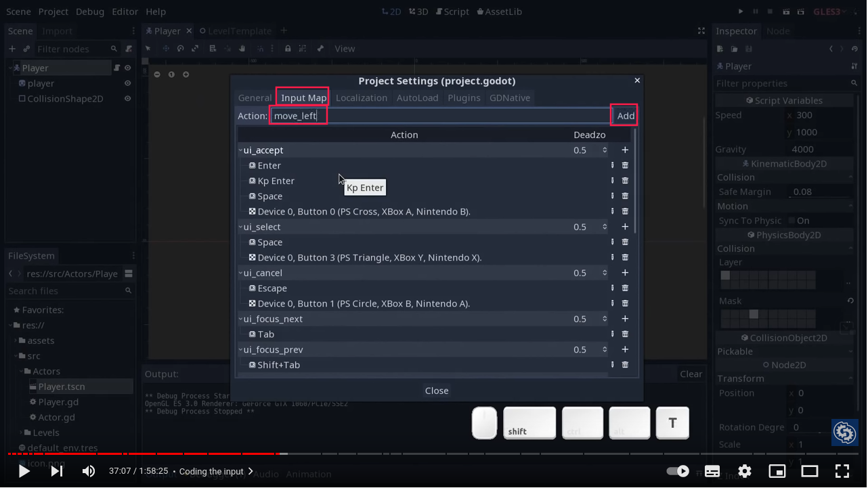Collapse the ui_focus_prev action
This screenshot has width=868, height=488.
(240, 349)
